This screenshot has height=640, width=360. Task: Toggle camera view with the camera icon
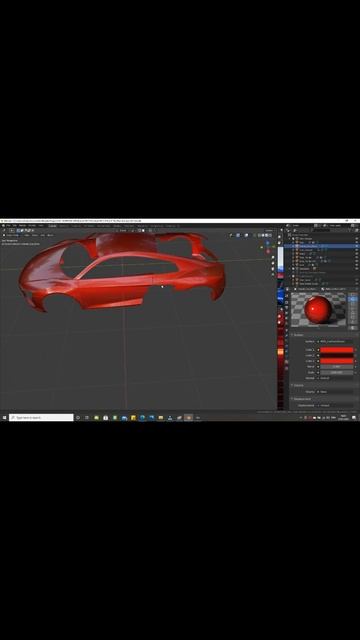tap(273, 269)
